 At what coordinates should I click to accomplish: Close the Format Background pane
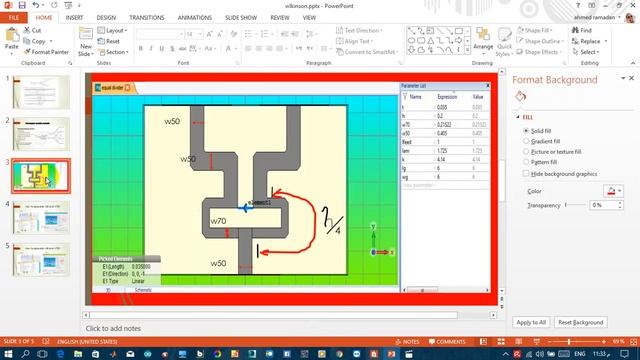tap(631, 78)
